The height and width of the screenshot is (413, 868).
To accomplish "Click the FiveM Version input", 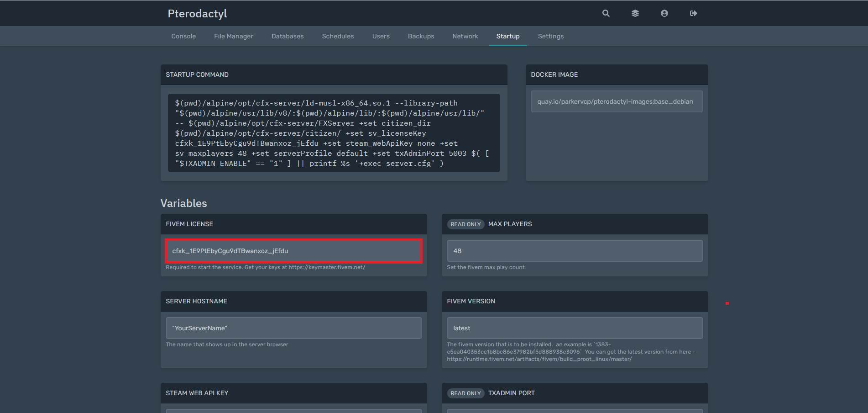I will click(575, 328).
